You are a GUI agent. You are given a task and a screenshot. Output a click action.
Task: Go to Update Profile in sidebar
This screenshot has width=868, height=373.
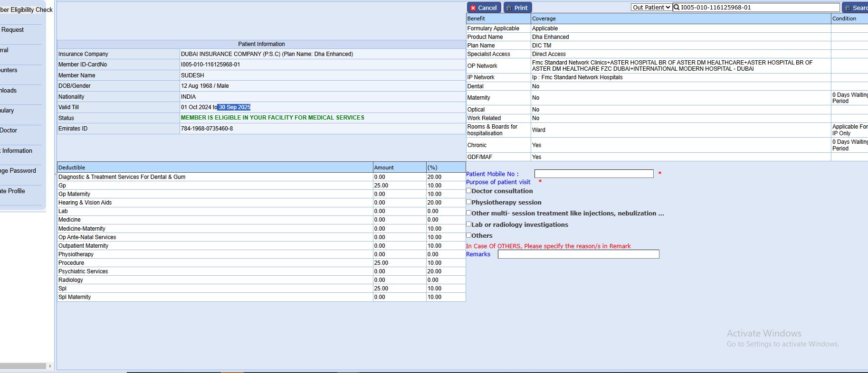pos(13,191)
